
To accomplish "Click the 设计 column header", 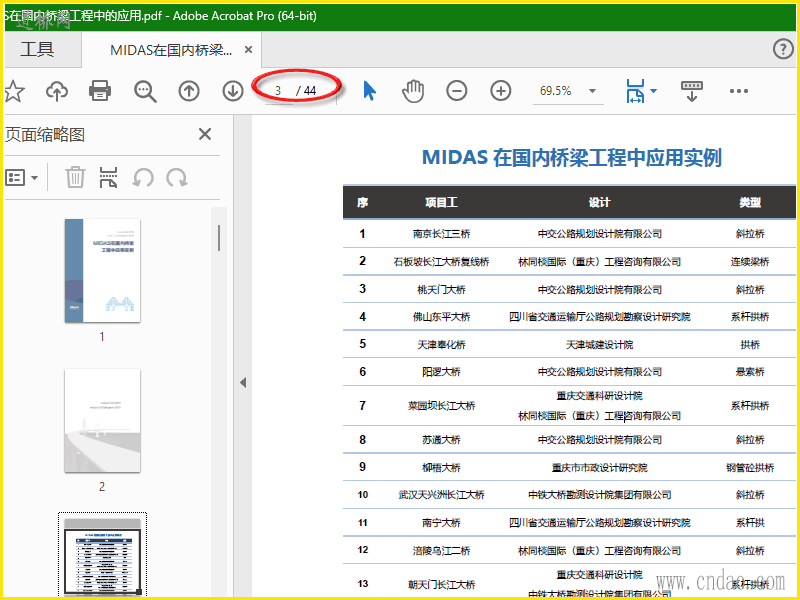I will [x=599, y=203].
